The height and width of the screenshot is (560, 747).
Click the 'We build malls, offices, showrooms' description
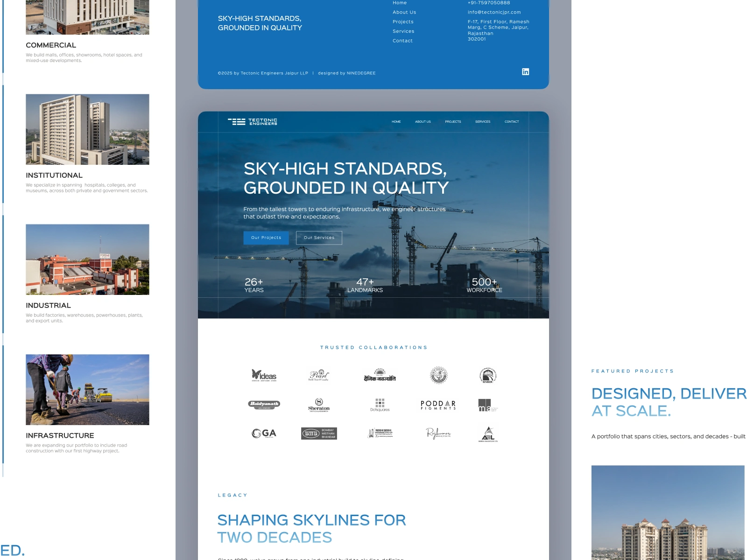click(84, 58)
